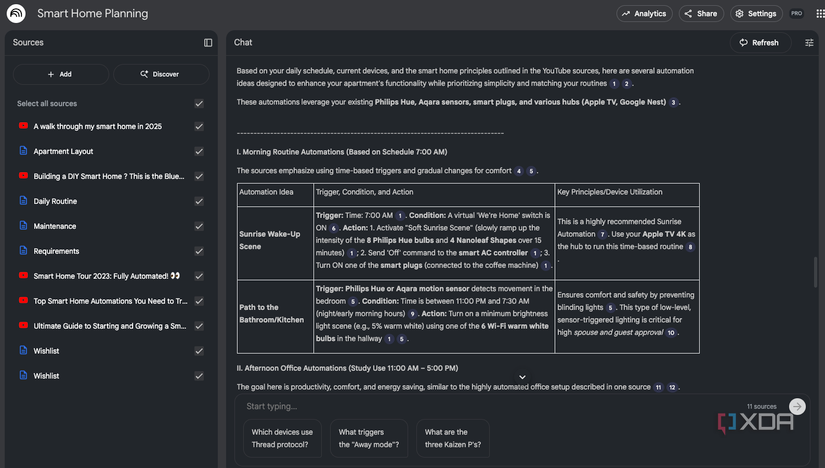The image size is (825, 468).
Task: Click the 'Path to the Bathroom/Kitchen' table cell
Action: (275, 316)
